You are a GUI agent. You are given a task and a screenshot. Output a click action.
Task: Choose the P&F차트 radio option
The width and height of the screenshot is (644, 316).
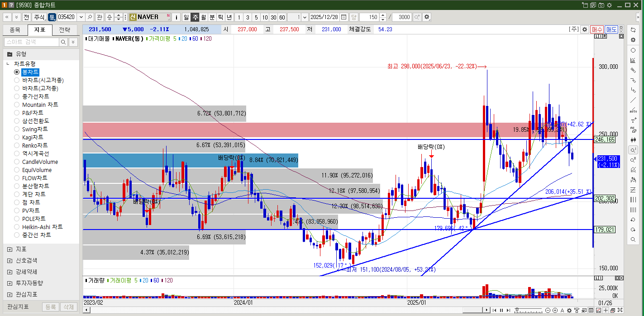pos(17,113)
